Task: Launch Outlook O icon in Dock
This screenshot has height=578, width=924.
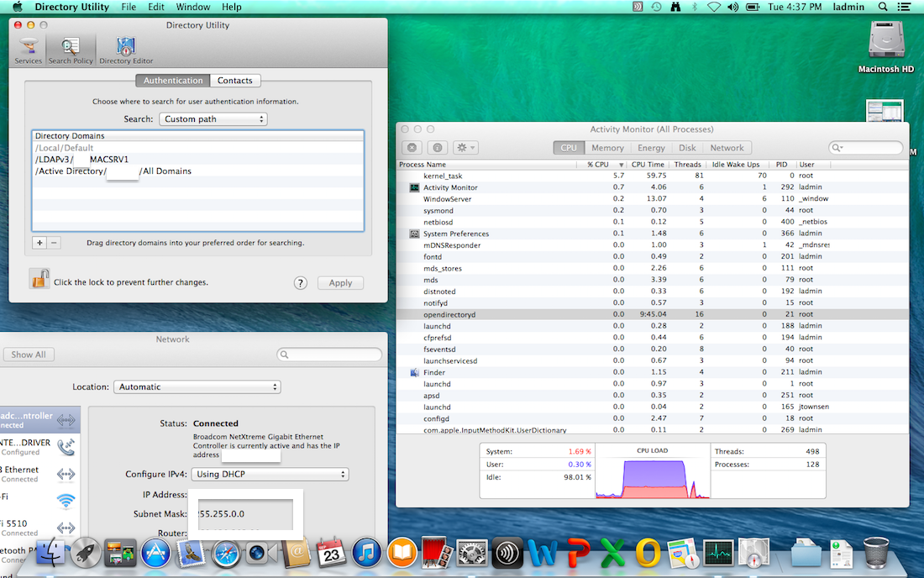Action: (648, 553)
